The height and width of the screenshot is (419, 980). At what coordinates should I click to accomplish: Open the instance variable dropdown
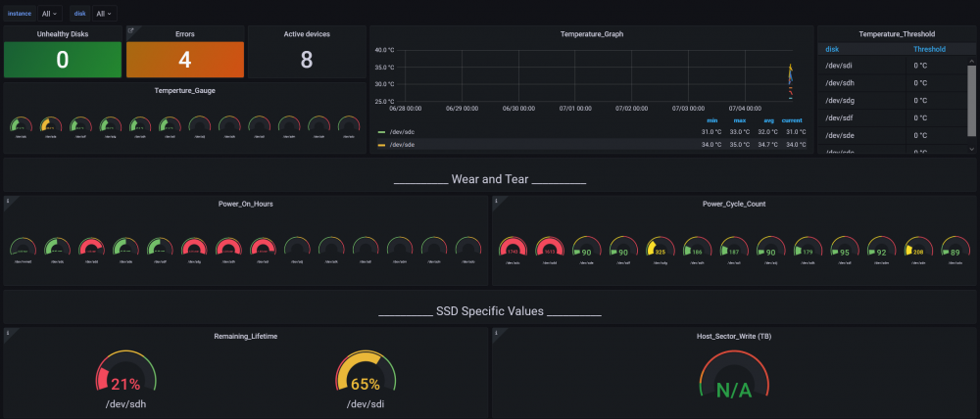(49, 13)
